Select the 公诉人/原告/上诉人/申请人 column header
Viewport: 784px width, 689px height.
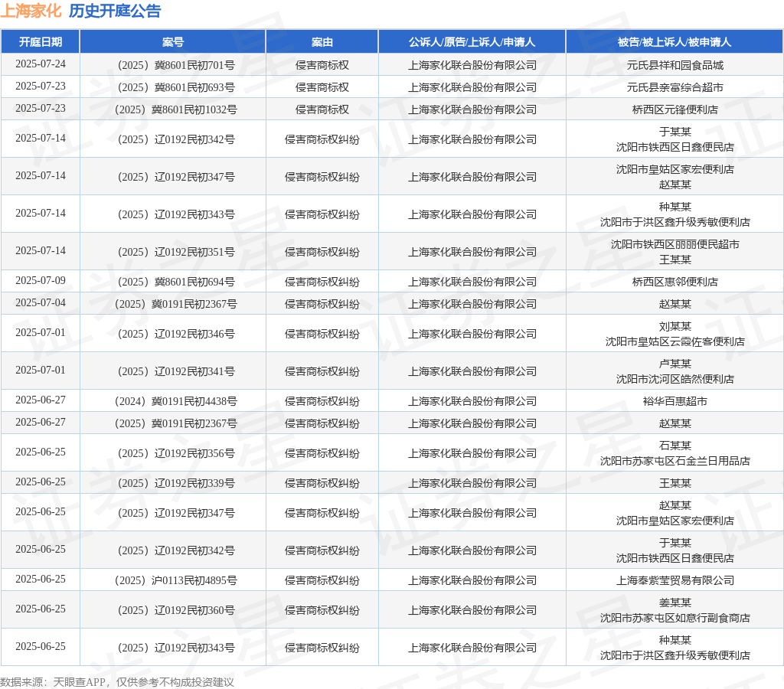(x=472, y=42)
